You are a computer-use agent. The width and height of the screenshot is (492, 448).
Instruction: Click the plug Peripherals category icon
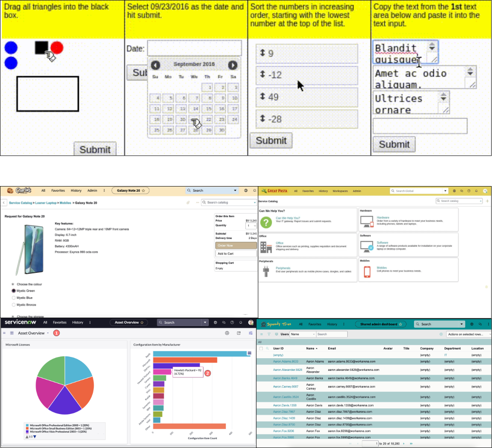tap(266, 272)
